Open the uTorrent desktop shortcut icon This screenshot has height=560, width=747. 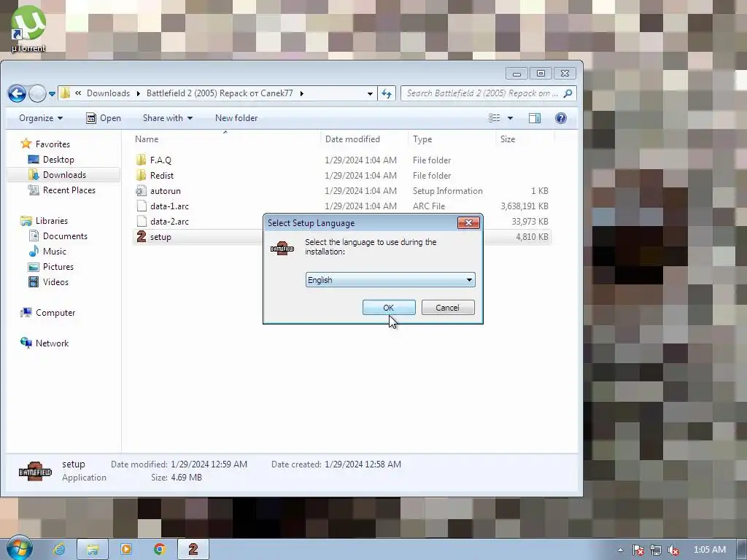point(28,28)
